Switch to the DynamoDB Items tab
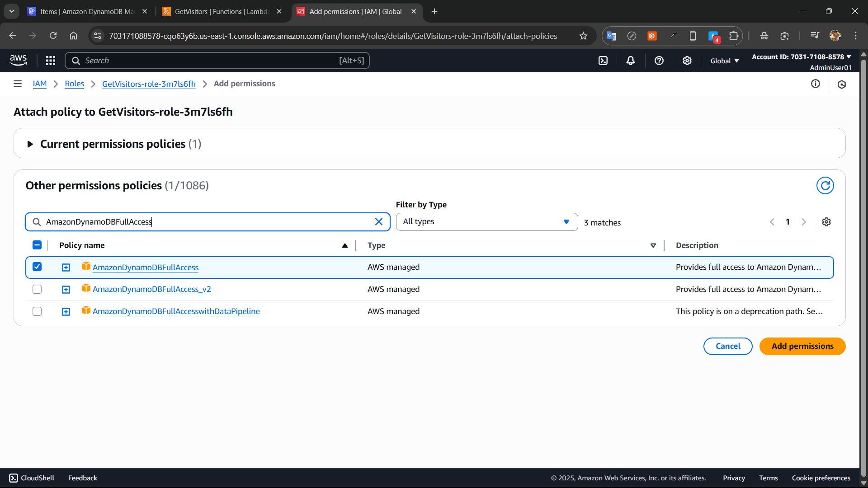 (87, 11)
